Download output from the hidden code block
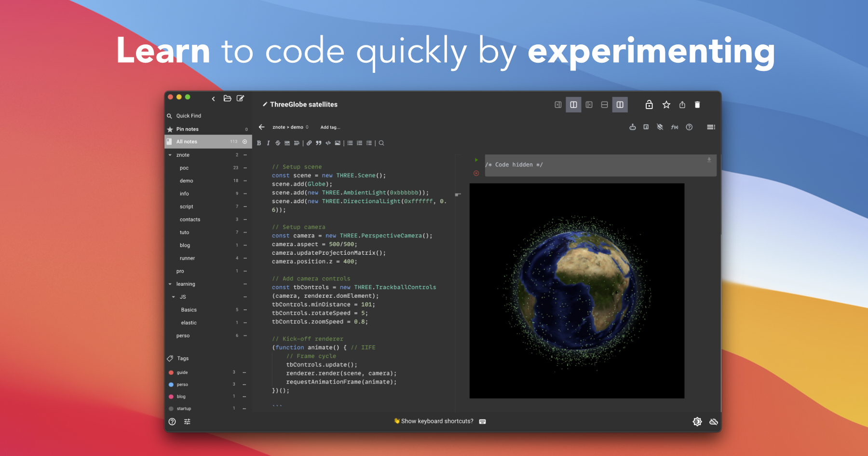The image size is (868, 456). (709, 160)
